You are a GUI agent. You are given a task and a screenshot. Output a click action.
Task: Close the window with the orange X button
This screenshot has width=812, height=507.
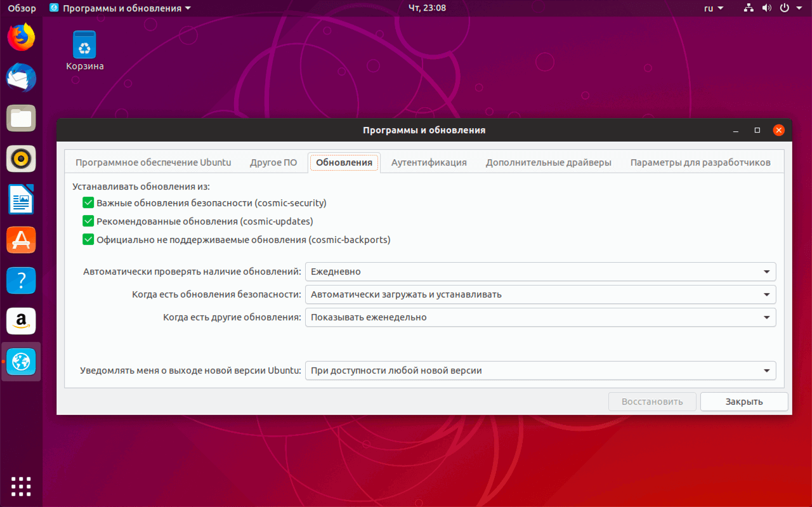coord(779,130)
